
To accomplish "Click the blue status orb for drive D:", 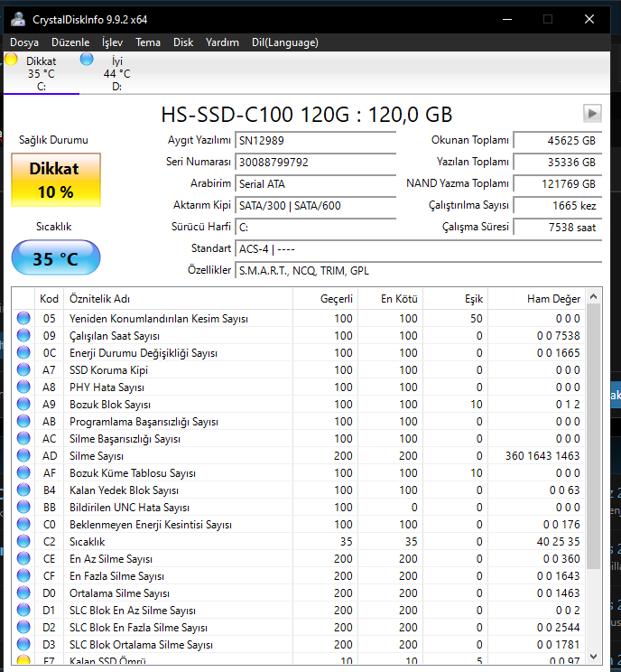I will [87, 59].
